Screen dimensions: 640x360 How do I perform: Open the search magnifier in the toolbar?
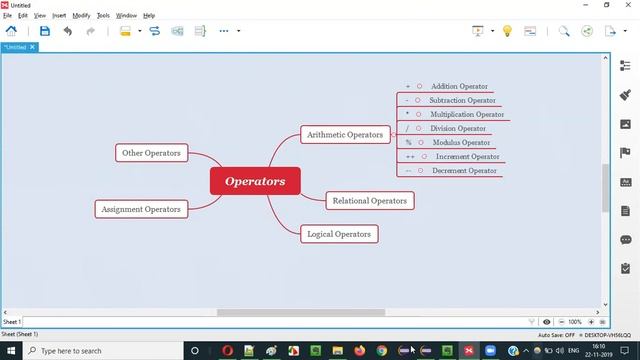point(564,31)
